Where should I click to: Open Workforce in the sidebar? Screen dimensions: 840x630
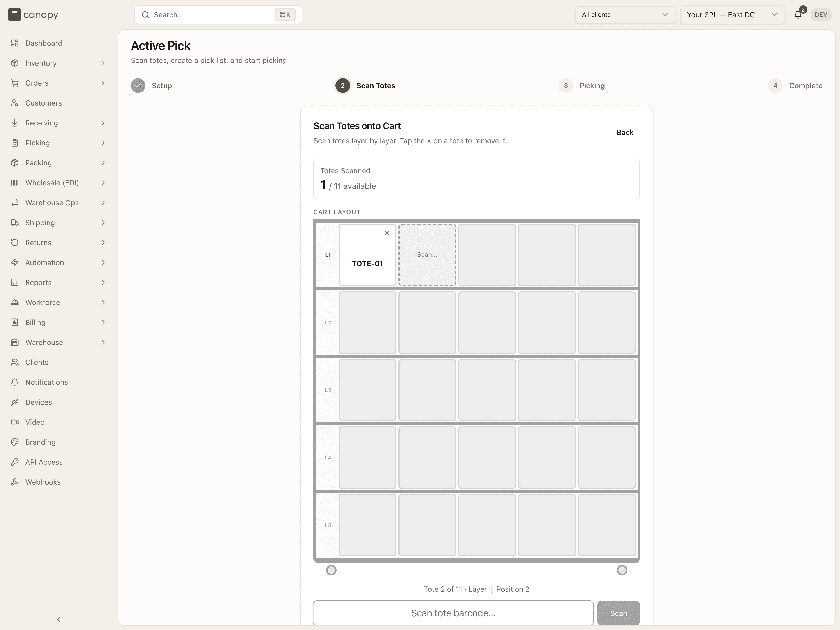pos(58,303)
